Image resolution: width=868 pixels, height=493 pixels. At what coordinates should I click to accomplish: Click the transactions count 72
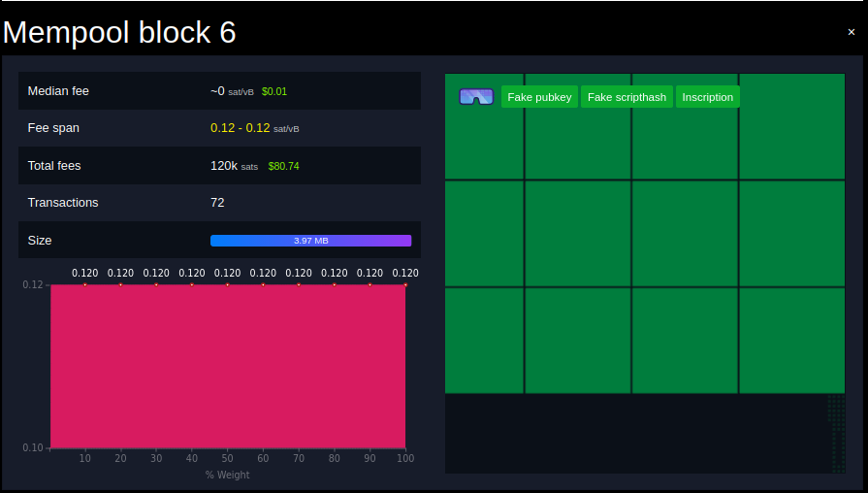[217, 203]
